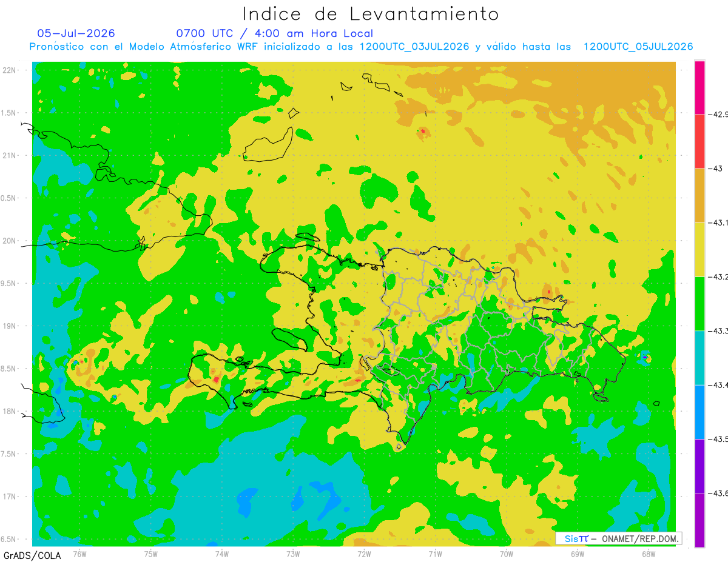The image size is (728, 562).
Task: Click latitude label "18N"
Action: click(9, 411)
